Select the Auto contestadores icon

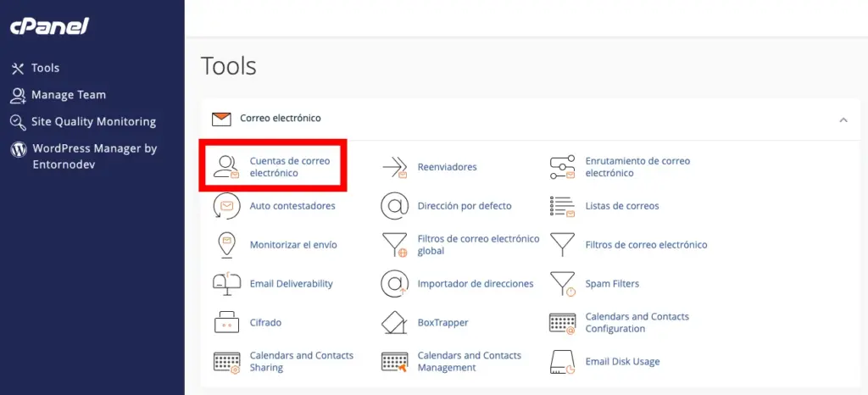226,206
